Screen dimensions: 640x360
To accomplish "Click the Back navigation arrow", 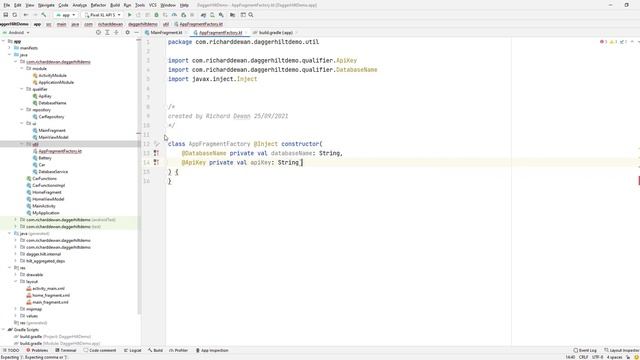I will pyautogui.click(x=26, y=15).
